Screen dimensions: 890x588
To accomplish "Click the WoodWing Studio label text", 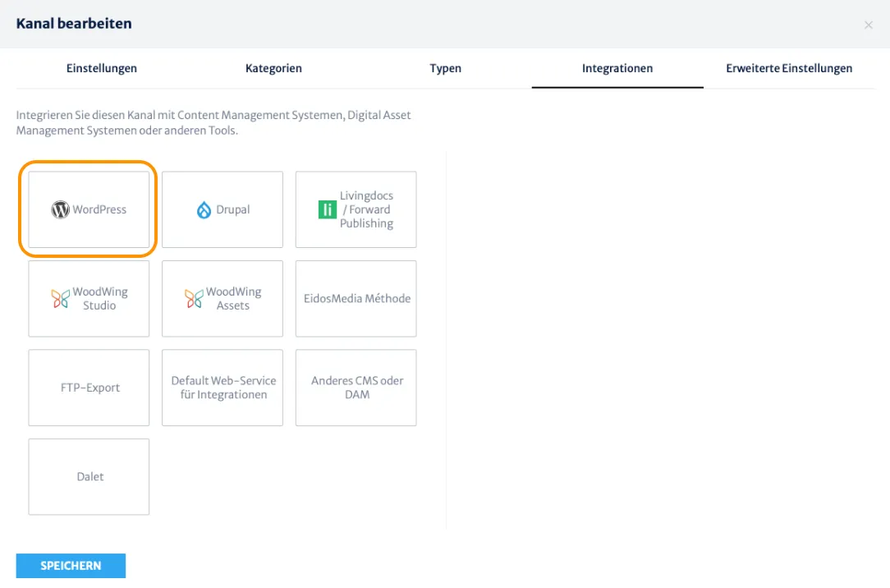I will tap(100, 299).
